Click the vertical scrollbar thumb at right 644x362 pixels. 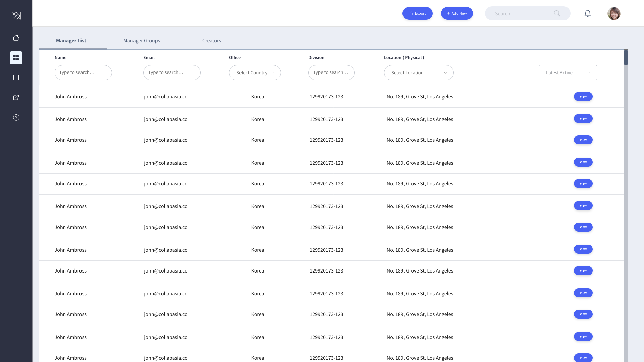coord(626,58)
